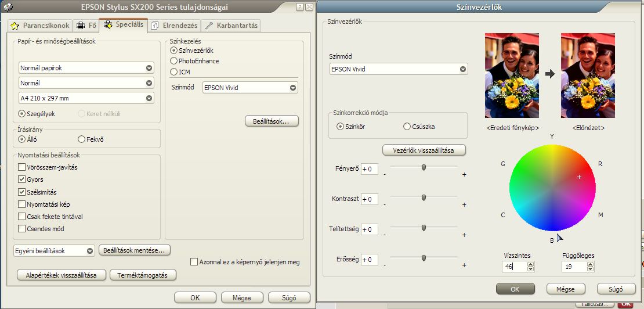
Task: Increase the Függőleges value with up arrow
Action: click(591, 264)
